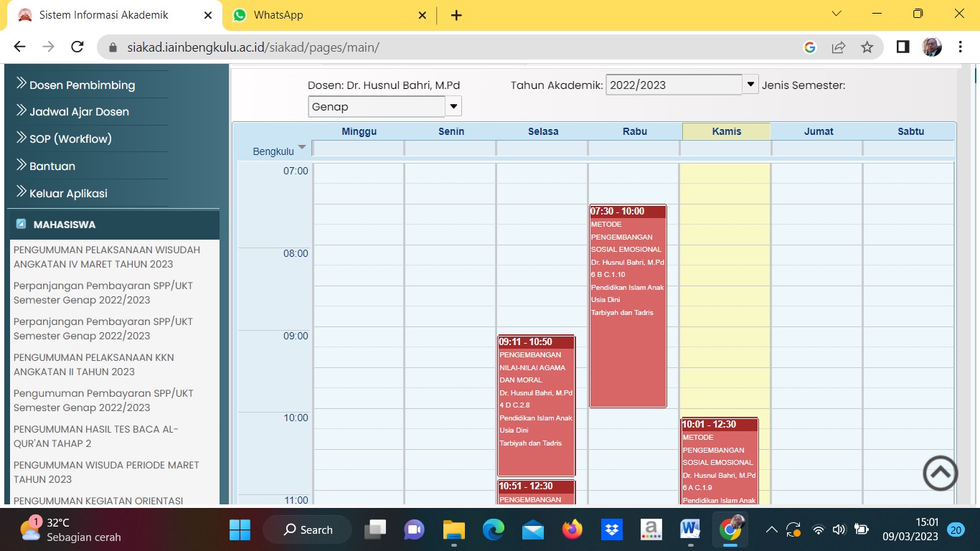Open Jadwal Ajar Dosen menu item
Viewport: 980px width, 551px height.
79,112
